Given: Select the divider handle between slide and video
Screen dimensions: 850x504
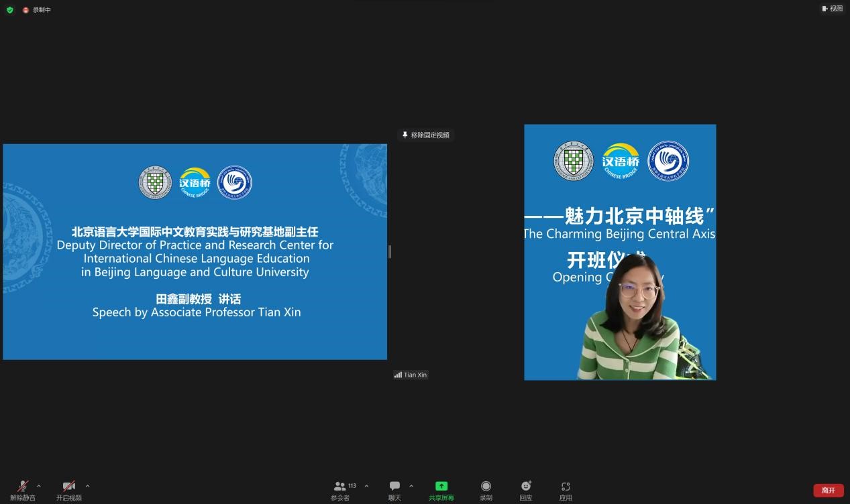Looking at the screenshot, I should 390,251.
